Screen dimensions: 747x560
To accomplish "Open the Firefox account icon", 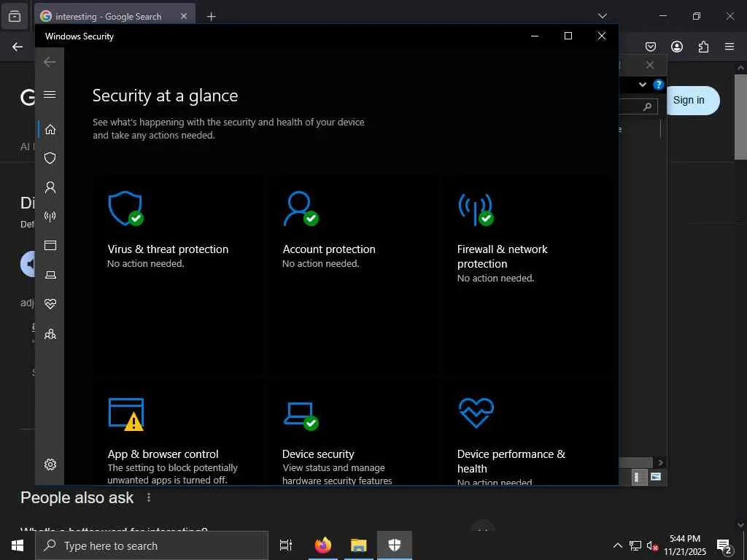I will 676,47.
